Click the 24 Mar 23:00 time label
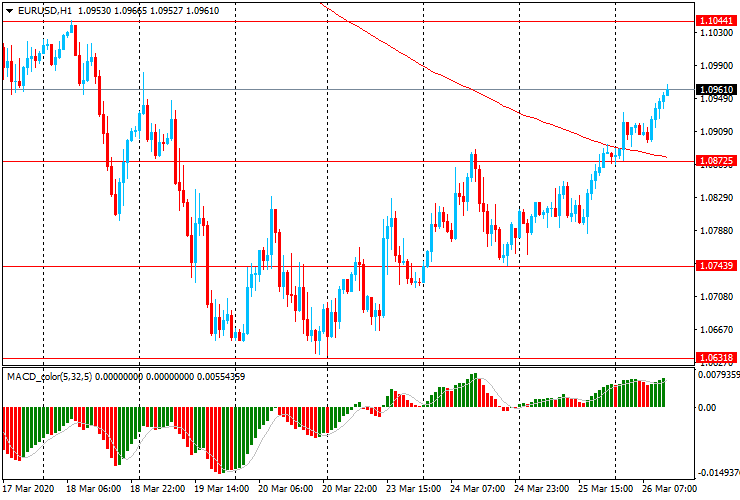Screen dimensions: 740x500 pos(541,489)
